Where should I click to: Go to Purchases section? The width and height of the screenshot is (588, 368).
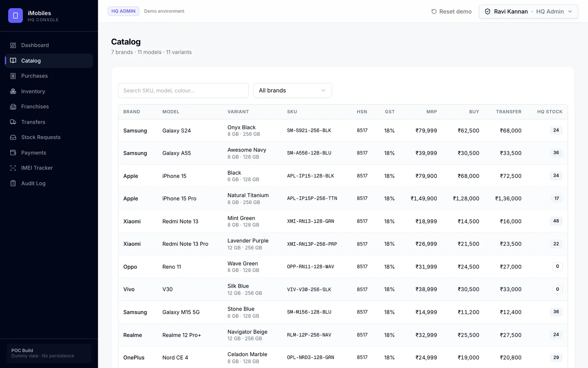coord(49,76)
